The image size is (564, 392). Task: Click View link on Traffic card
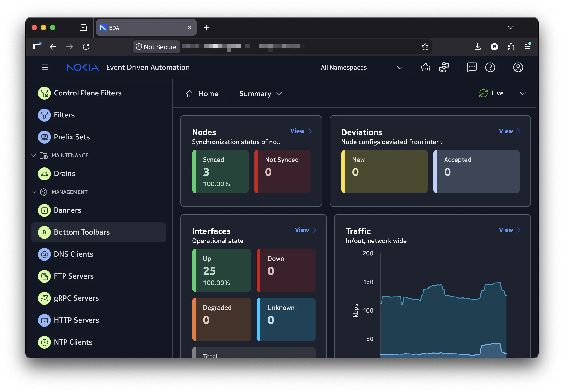click(x=510, y=230)
